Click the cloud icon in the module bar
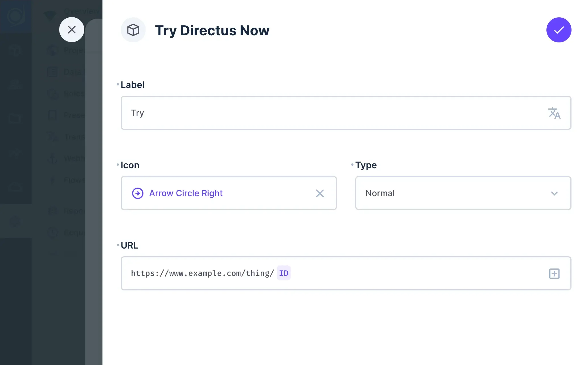 [x=16, y=186]
